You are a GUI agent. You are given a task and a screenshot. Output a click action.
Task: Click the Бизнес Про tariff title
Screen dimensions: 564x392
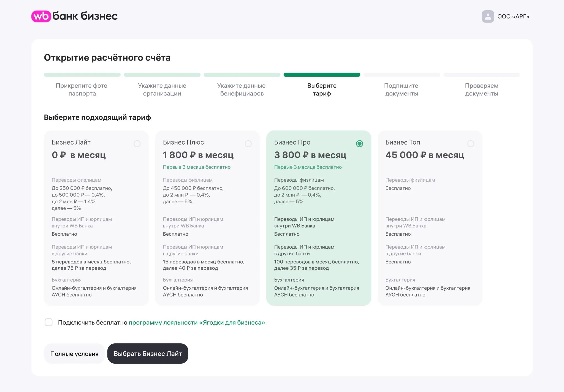pos(292,142)
